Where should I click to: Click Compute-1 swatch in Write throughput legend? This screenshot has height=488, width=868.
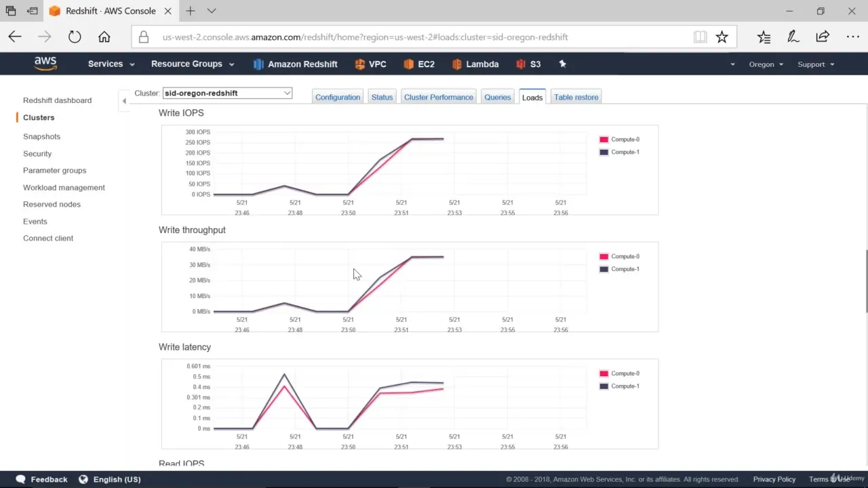click(x=604, y=269)
